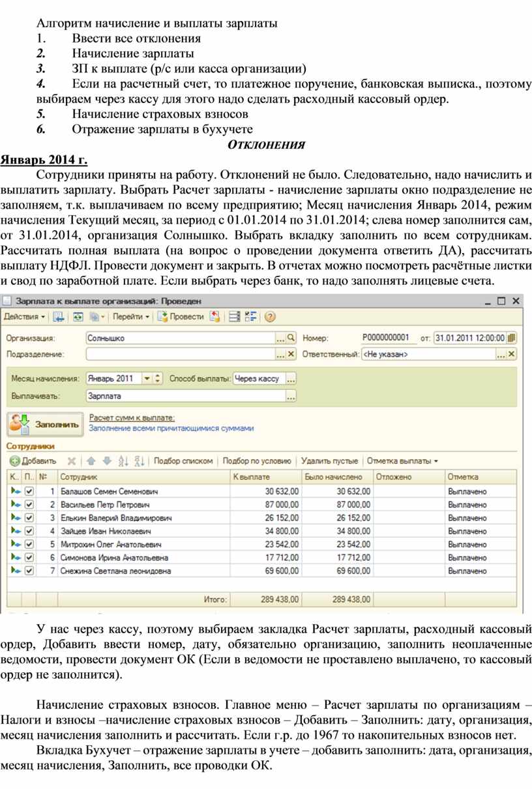This screenshot has width=532, height=789.
Task: Click the 87 000,00 К выплате cell
Action: point(265,505)
